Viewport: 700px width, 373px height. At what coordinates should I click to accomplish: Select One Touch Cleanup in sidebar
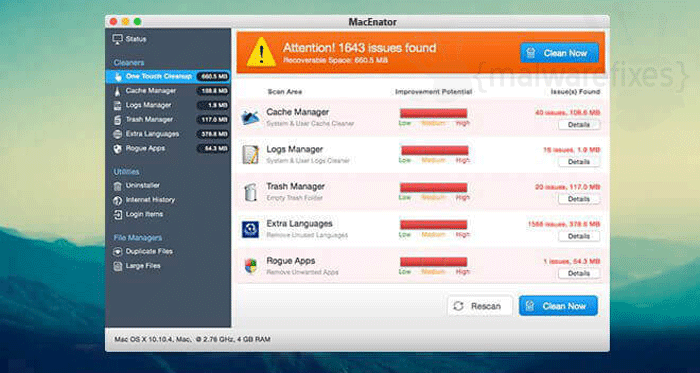(168, 77)
